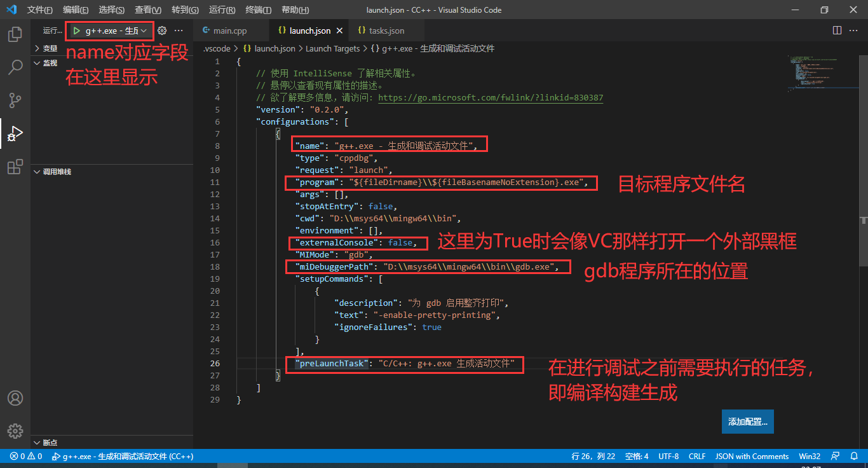This screenshot has height=468, width=868.
Task: Change language mode JSON with Comments
Action: pos(752,456)
